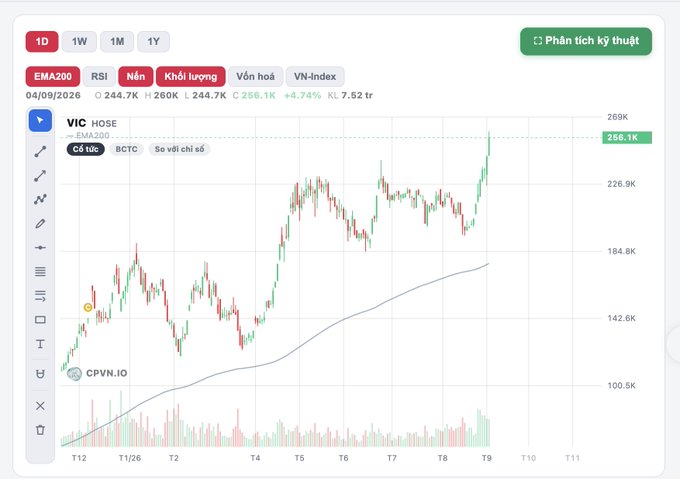The height and width of the screenshot is (479, 680).
Task: Select the arrow line drawing tool
Action: (x=40, y=176)
